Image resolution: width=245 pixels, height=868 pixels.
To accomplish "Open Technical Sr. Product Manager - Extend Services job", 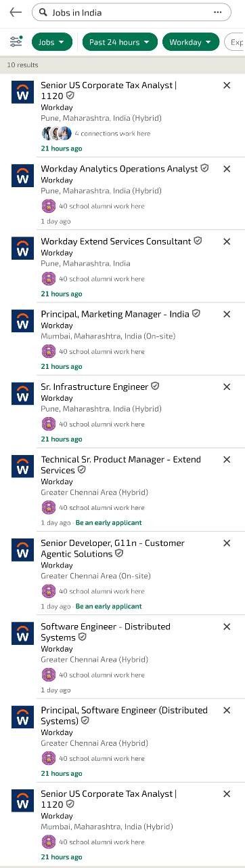I will [120, 465].
